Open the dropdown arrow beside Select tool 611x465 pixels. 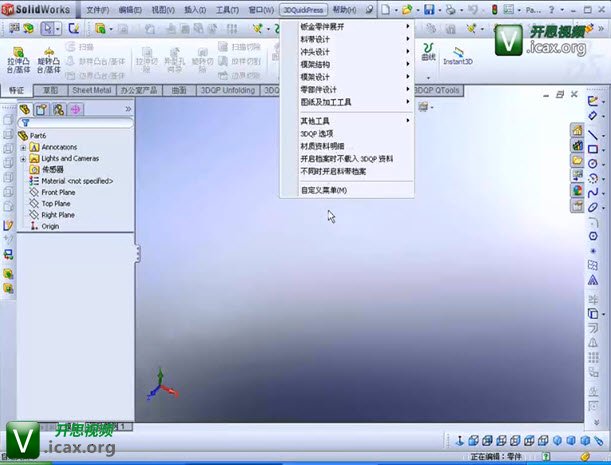click(58, 29)
